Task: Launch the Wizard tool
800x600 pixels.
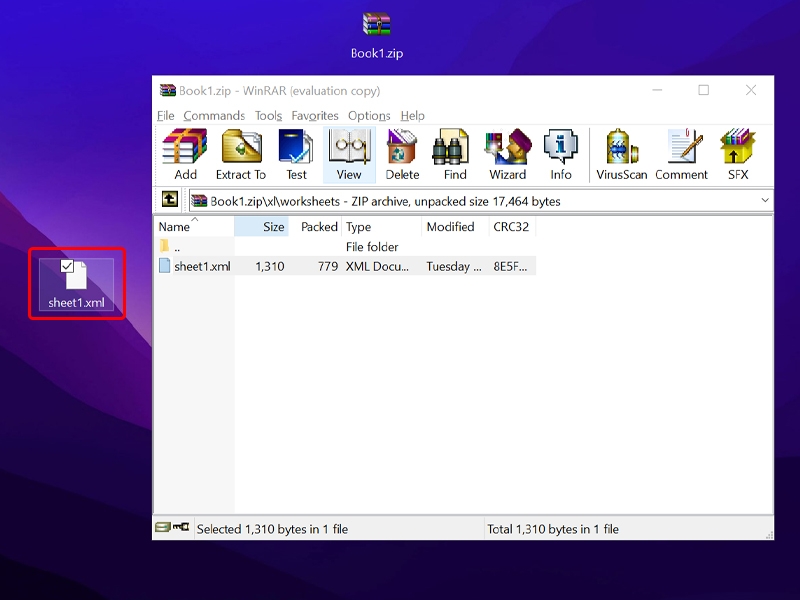Action: [x=507, y=155]
